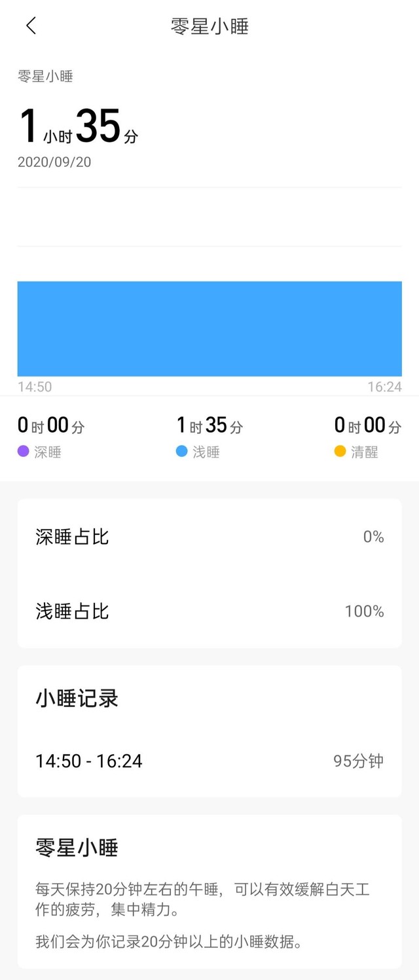Tap the blue 浅睡 legend dot
This screenshot has height=980, width=419.
tap(181, 452)
